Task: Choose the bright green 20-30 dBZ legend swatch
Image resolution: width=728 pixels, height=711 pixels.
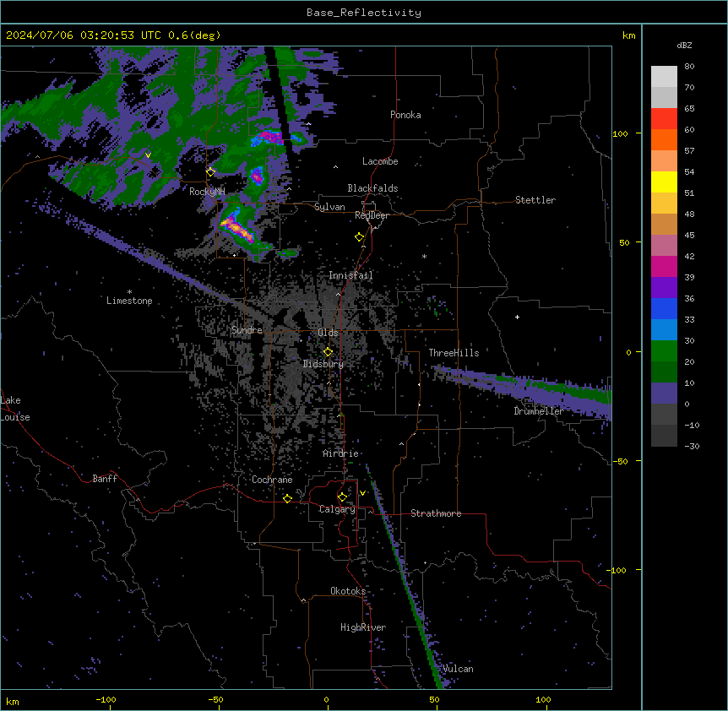Action: (664, 351)
